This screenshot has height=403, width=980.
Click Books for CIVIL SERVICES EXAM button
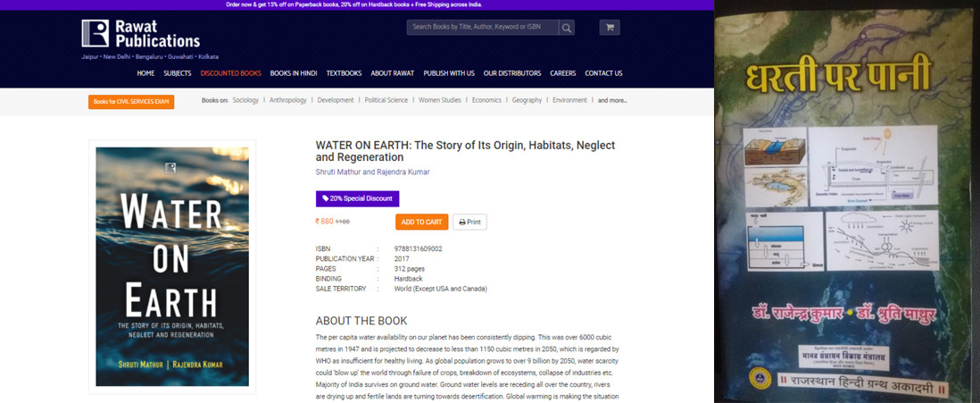tap(131, 101)
